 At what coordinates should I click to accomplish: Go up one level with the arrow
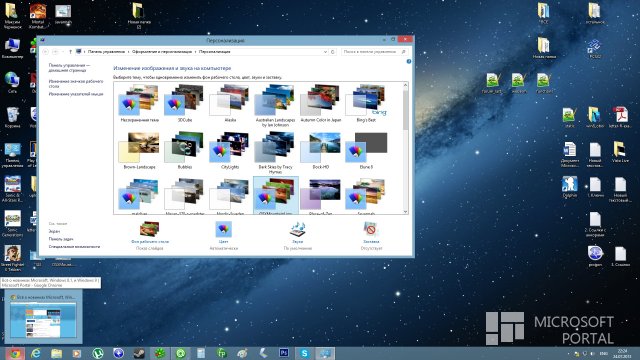[70, 52]
